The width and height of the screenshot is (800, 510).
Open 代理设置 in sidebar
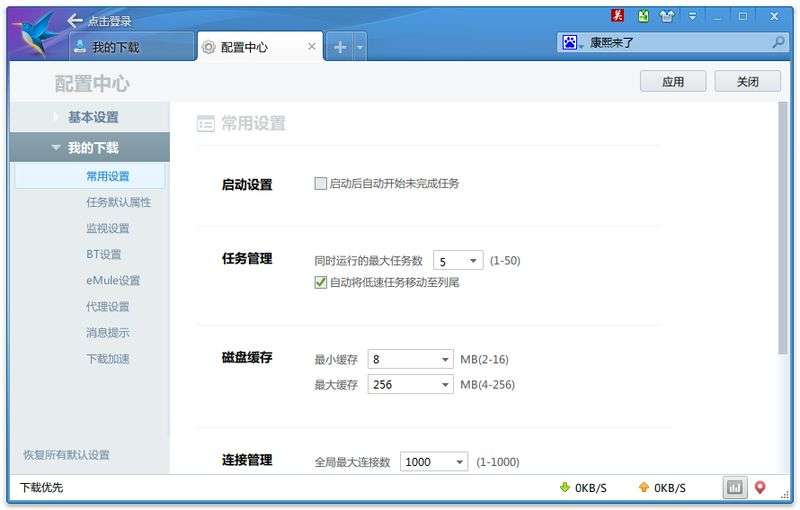(108, 307)
